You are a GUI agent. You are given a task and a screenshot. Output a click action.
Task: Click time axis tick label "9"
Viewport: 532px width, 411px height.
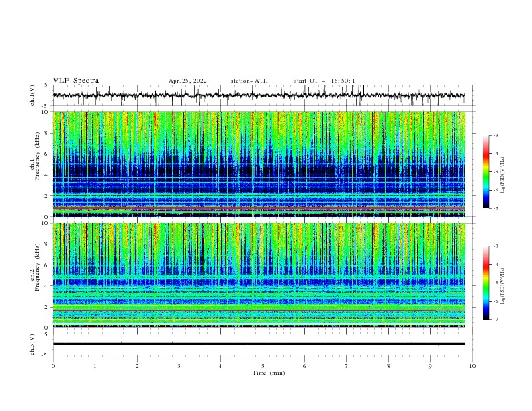430,366
